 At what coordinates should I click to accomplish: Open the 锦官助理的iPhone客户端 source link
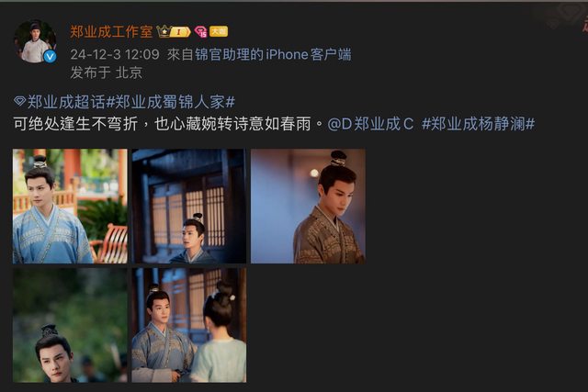(273, 55)
